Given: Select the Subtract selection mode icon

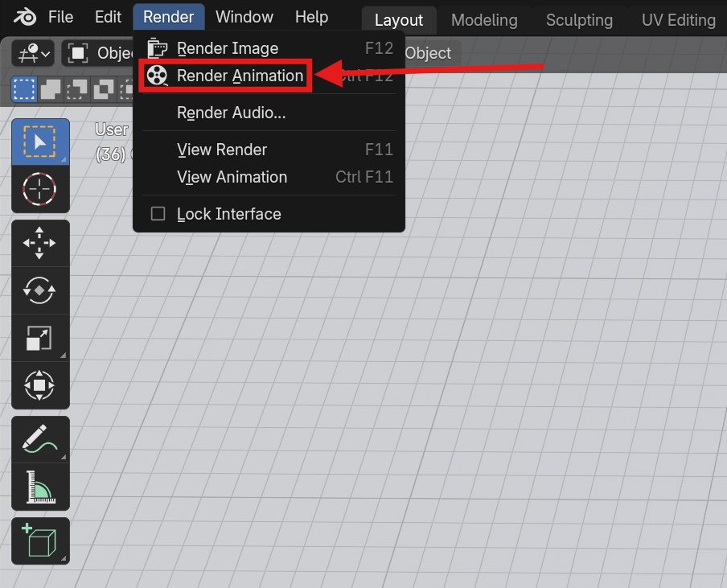Looking at the screenshot, I should [77, 89].
